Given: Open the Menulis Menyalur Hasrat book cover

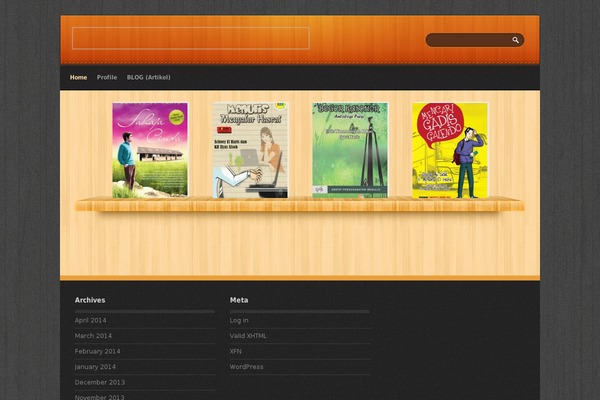Looking at the screenshot, I should coord(250,150).
